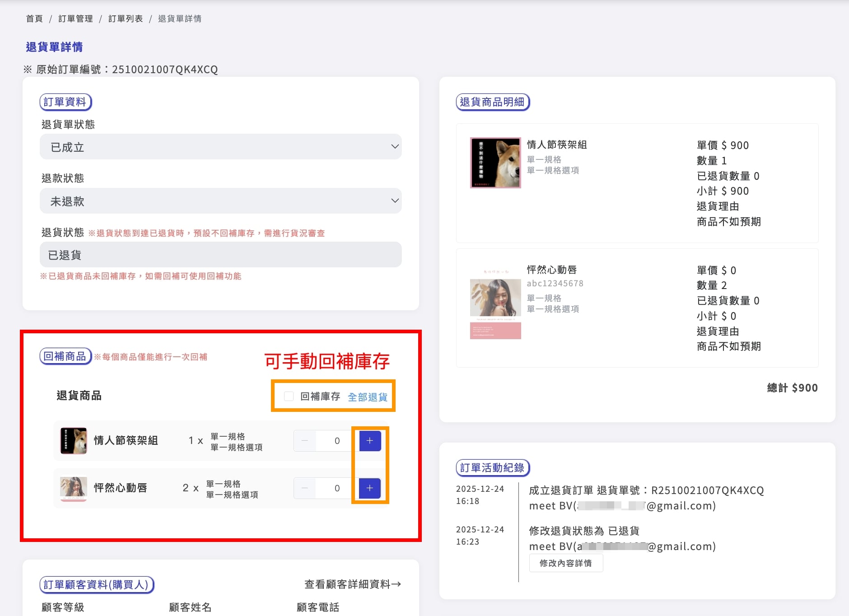Click the 退貨單詳情 page title

tap(54, 47)
